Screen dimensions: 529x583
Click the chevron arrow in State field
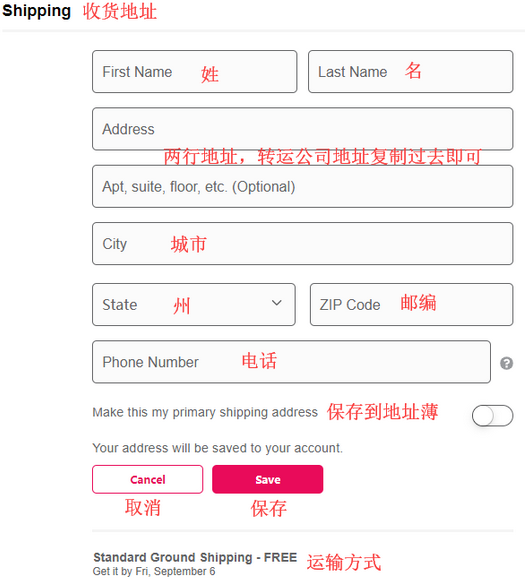pos(276,303)
